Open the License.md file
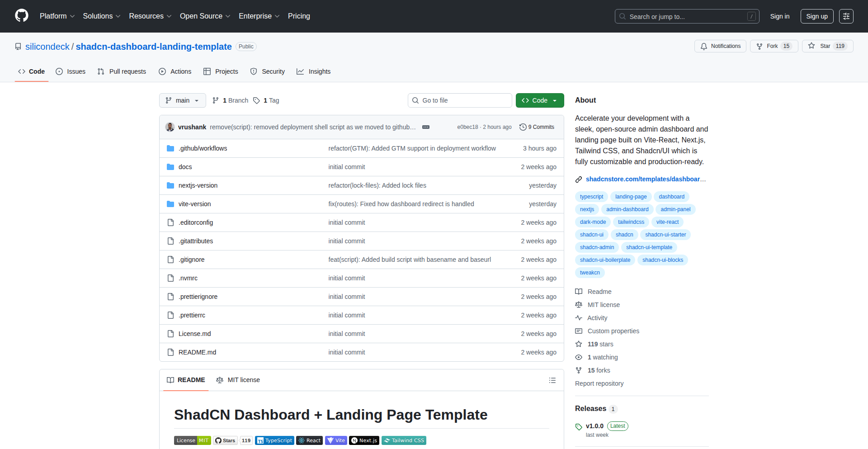 pyautogui.click(x=195, y=334)
